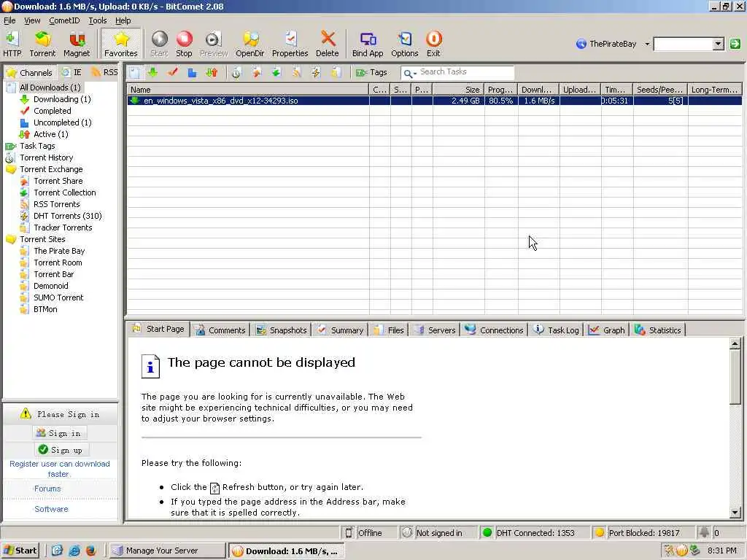The width and height of the screenshot is (747, 560).
Task: Open the Options dialog
Action: 405,43
